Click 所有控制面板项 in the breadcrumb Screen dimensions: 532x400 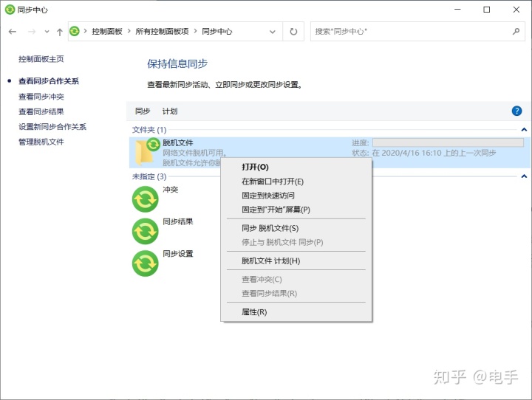click(162, 32)
